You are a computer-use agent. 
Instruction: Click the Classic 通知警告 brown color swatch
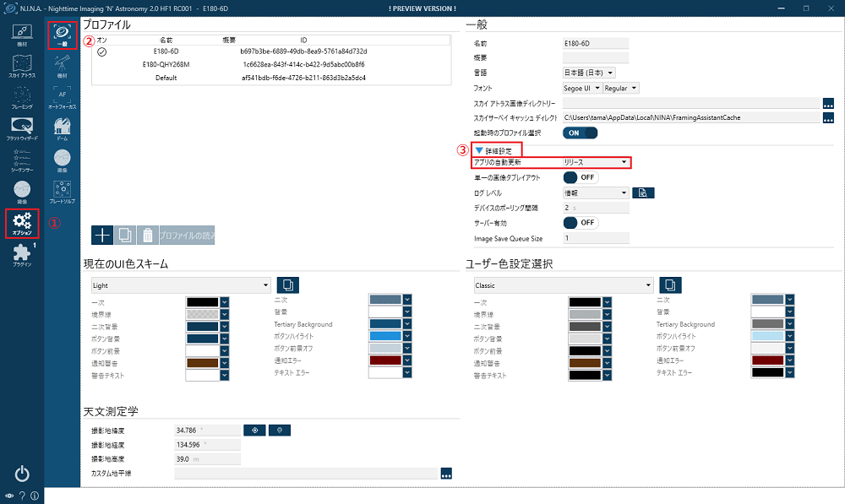pos(585,364)
